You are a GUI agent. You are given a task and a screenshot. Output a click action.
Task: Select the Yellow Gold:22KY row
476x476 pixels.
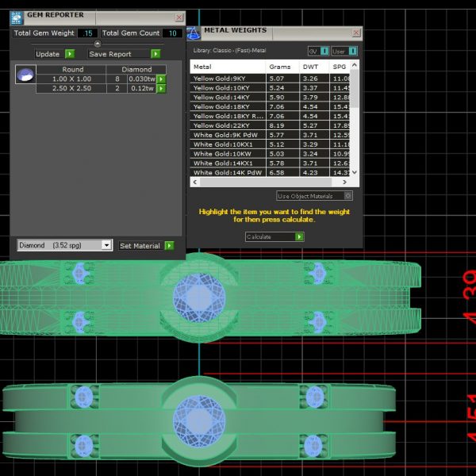270,125
